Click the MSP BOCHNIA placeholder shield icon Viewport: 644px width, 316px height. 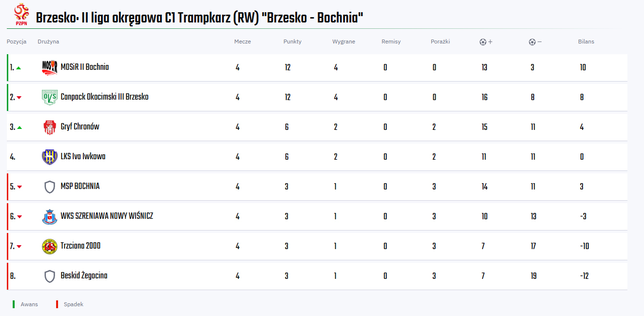point(50,187)
